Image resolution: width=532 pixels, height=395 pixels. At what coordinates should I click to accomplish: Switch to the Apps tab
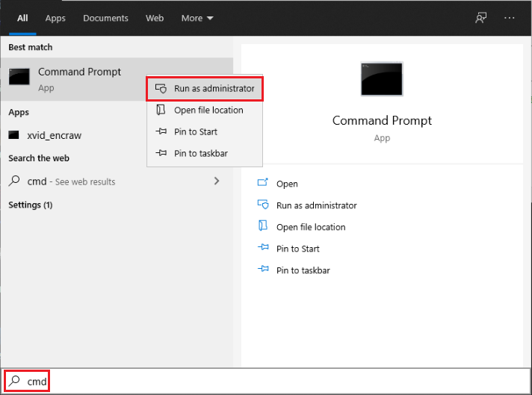[55, 18]
